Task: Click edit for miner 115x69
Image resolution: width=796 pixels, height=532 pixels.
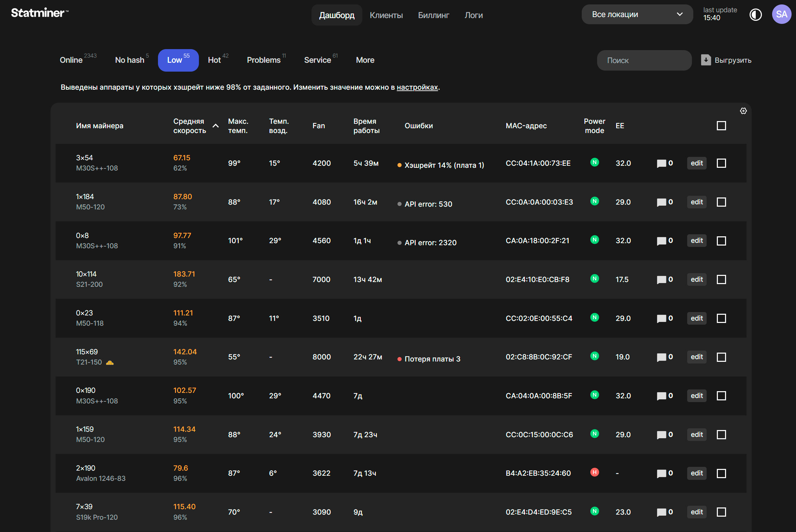Action: pyautogui.click(x=697, y=357)
